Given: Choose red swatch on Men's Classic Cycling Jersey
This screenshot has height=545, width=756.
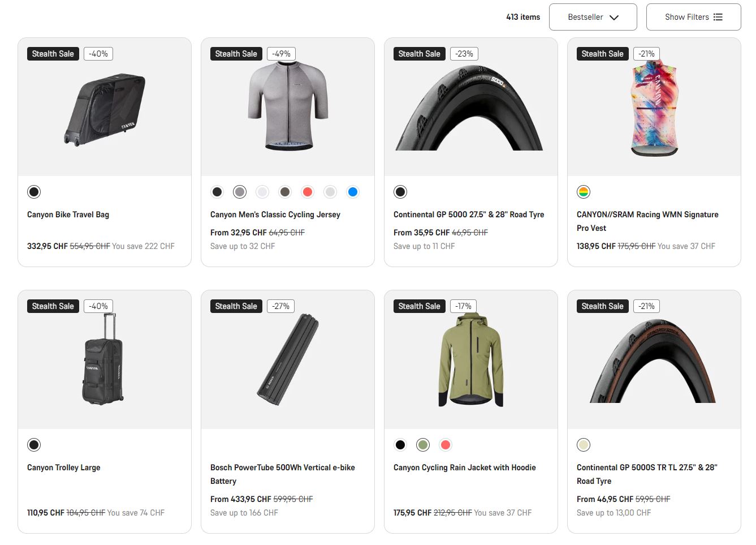Looking at the screenshot, I should pyautogui.click(x=308, y=192).
